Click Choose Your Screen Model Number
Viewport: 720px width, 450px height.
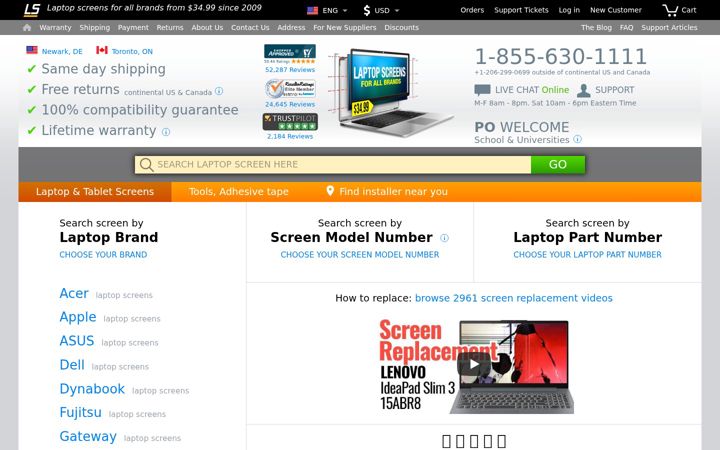(360, 254)
